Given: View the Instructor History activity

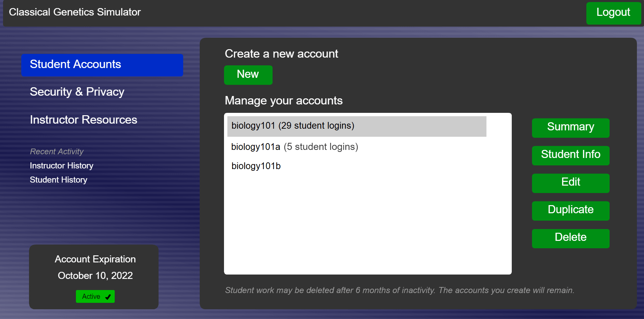Looking at the screenshot, I should click(61, 166).
